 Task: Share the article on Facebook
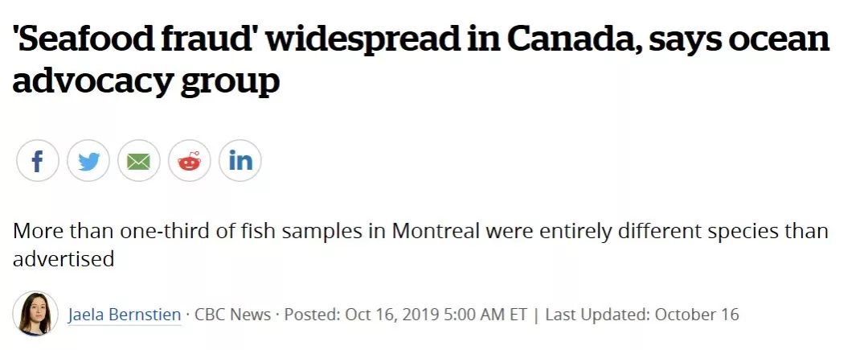coord(38,161)
